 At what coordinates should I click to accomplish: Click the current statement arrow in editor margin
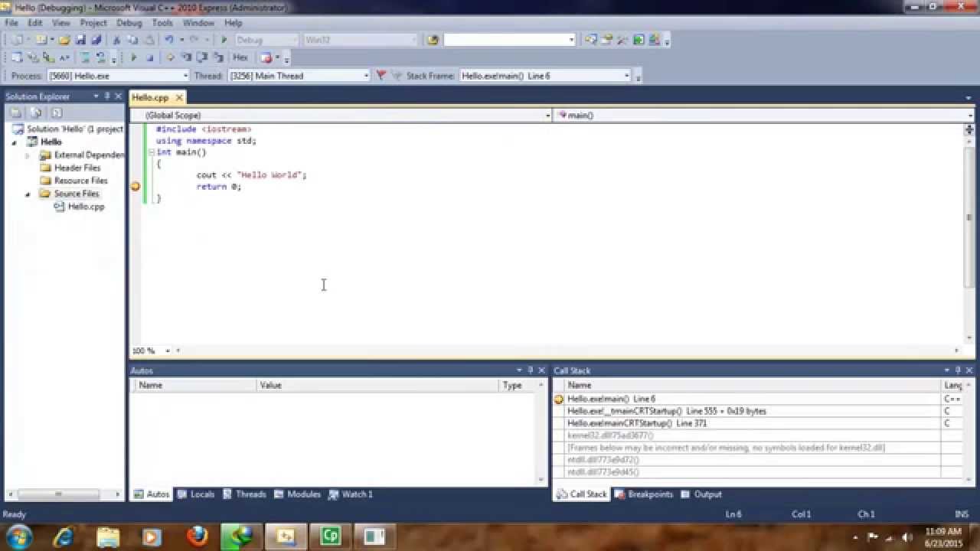(136, 187)
